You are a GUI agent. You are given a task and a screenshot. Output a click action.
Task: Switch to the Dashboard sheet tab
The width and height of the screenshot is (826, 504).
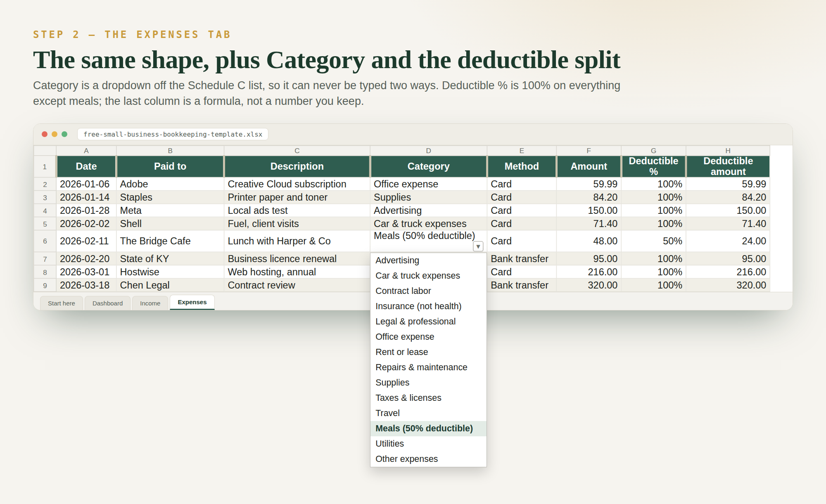pos(107,303)
